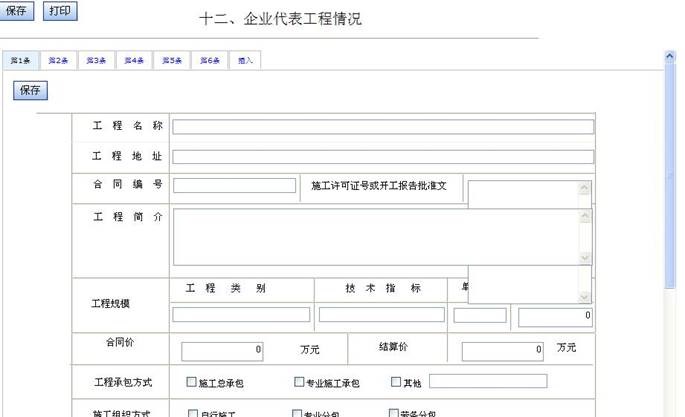685x417 pixels.
Task: Tick the 专业施工承包 checkbox
Action: [x=299, y=382]
